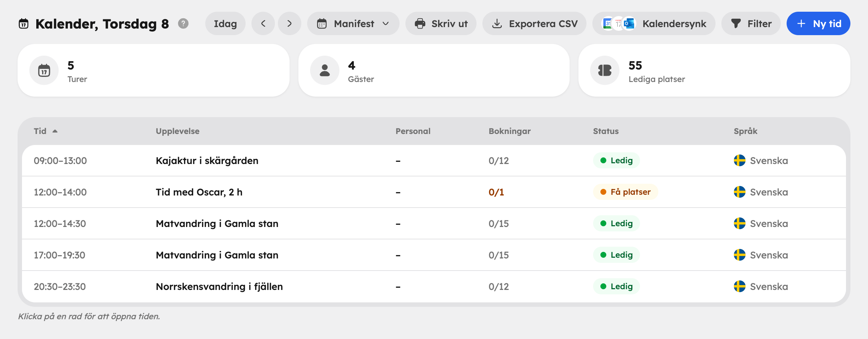Screen dimensions: 868x339
Task: Click the Outlook icon in Kalendersynk
Action: click(629, 23)
